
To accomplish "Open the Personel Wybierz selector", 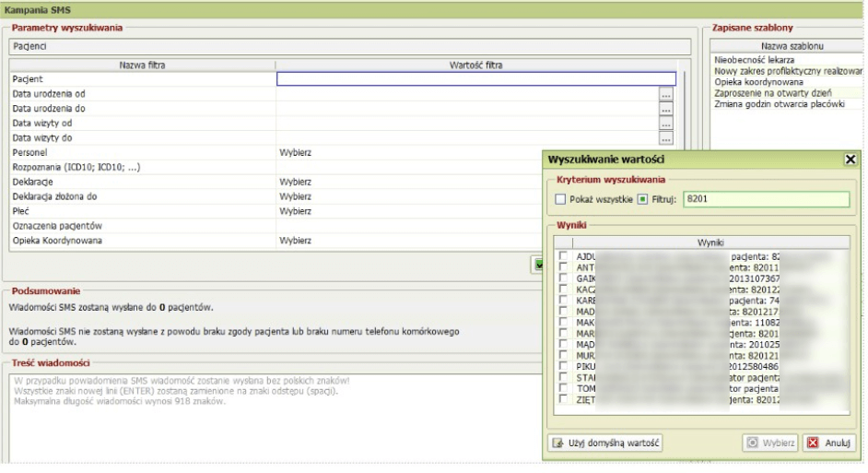I will pos(295,152).
